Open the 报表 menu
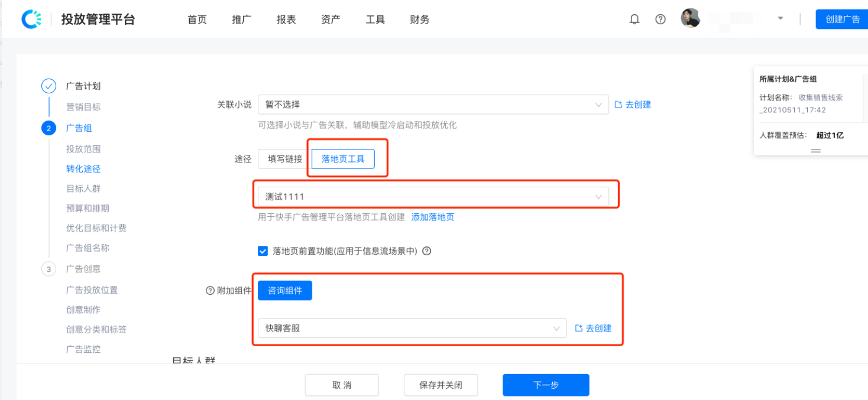This screenshot has width=868, height=400. (x=286, y=19)
